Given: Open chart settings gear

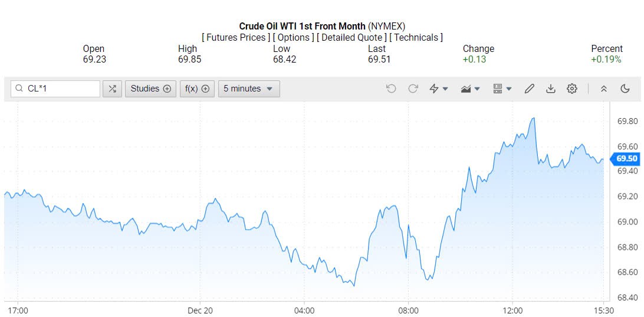Looking at the screenshot, I should 571,89.
